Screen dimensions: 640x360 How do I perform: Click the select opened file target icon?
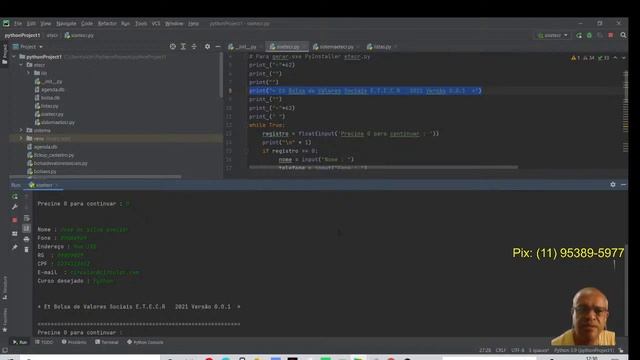pyautogui.click(x=173, y=47)
